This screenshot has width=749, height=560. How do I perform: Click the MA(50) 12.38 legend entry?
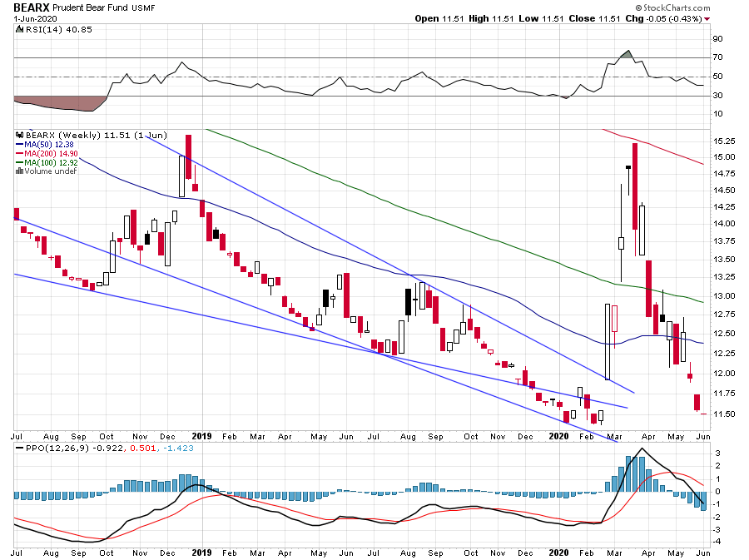coord(49,144)
